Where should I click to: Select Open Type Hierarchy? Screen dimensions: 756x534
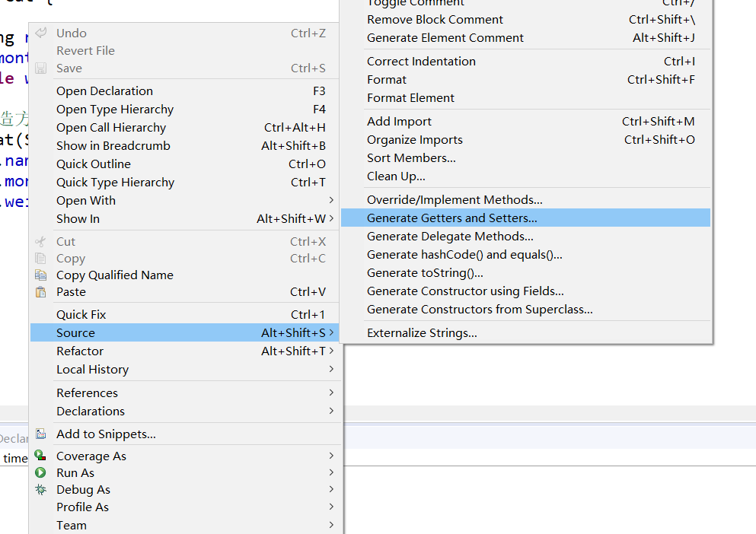click(x=114, y=109)
